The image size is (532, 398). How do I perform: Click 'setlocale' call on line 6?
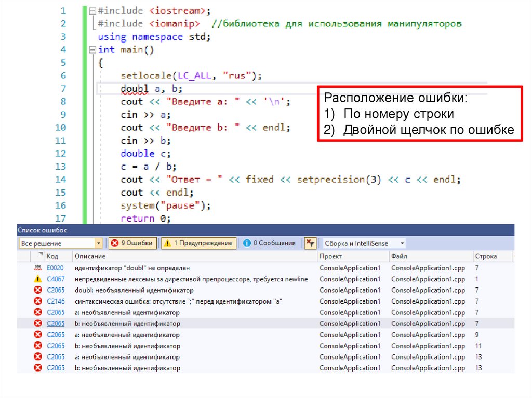[147, 76]
